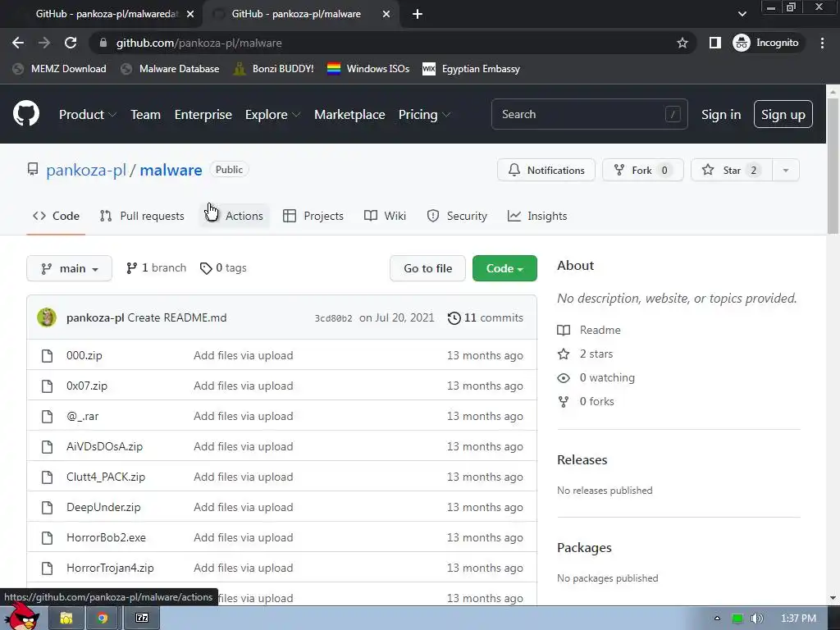The height and width of the screenshot is (630, 840).
Task: Open the green Code dropdown
Action: (x=504, y=268)
